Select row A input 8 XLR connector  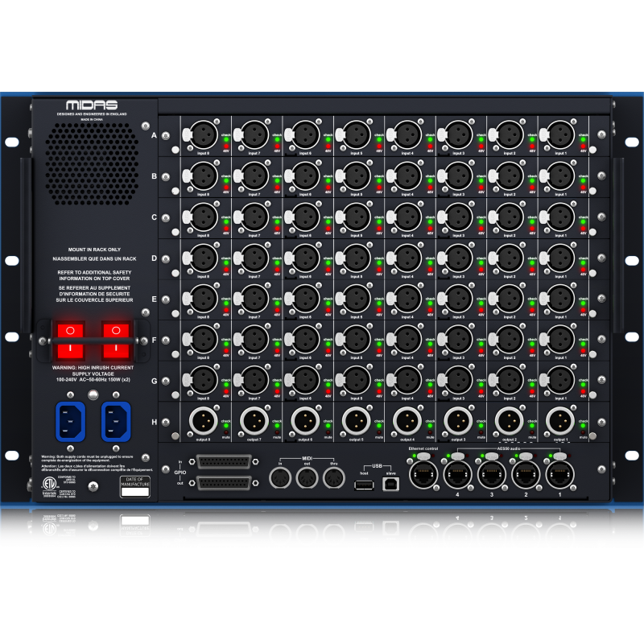pos(201,134)
